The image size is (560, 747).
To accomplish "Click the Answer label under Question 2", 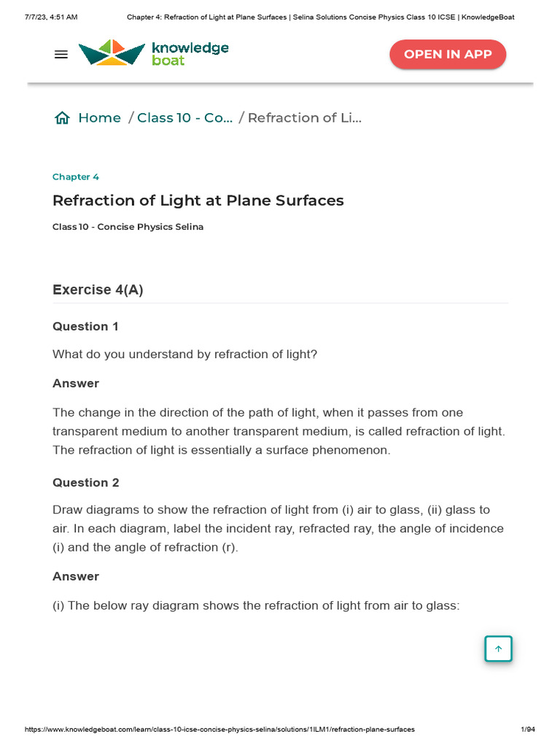I will pyautogui.click(x=76, y=576).
